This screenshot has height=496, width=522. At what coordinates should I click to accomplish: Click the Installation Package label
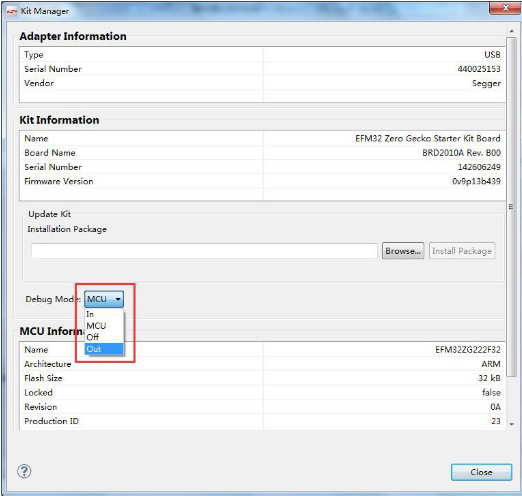click(67, 229)
